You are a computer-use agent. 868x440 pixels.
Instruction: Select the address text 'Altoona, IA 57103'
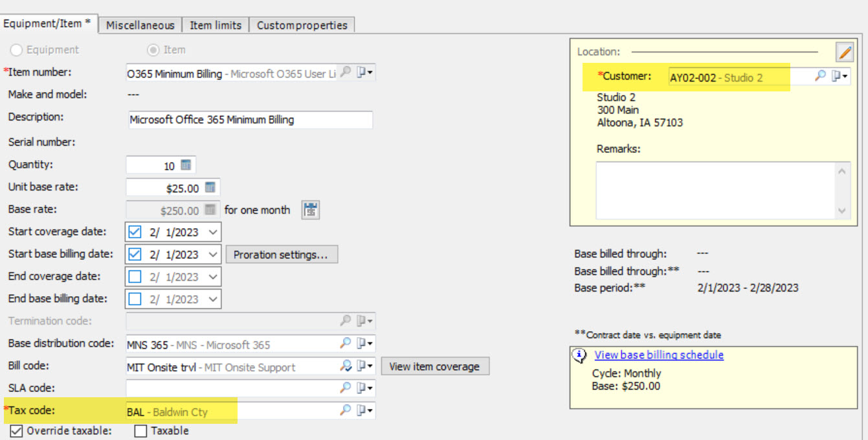640,122
